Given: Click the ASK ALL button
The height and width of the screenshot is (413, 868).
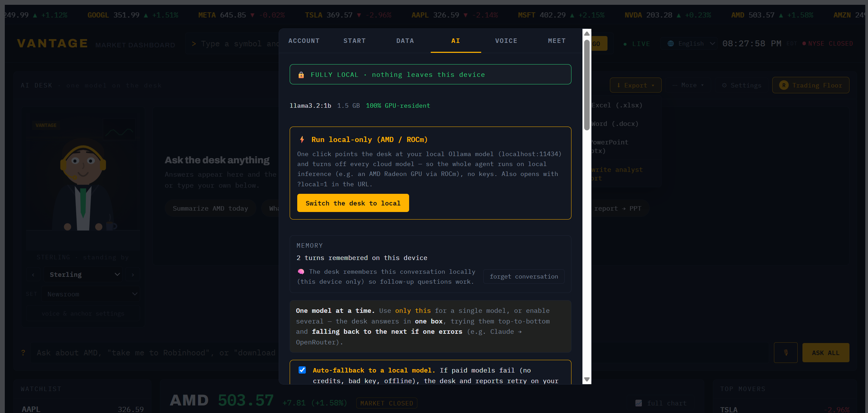Looking at the screenshot, I should [826, 353].
